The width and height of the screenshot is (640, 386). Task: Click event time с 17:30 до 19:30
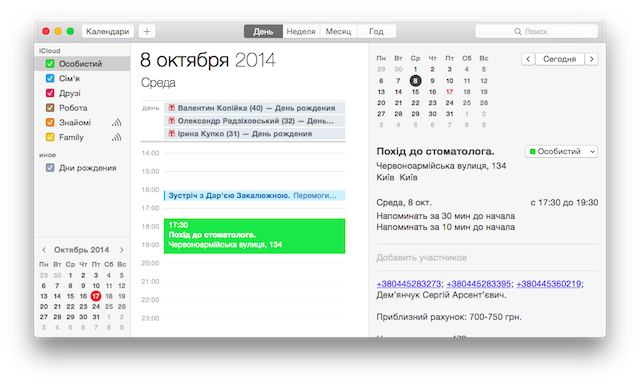564,202
